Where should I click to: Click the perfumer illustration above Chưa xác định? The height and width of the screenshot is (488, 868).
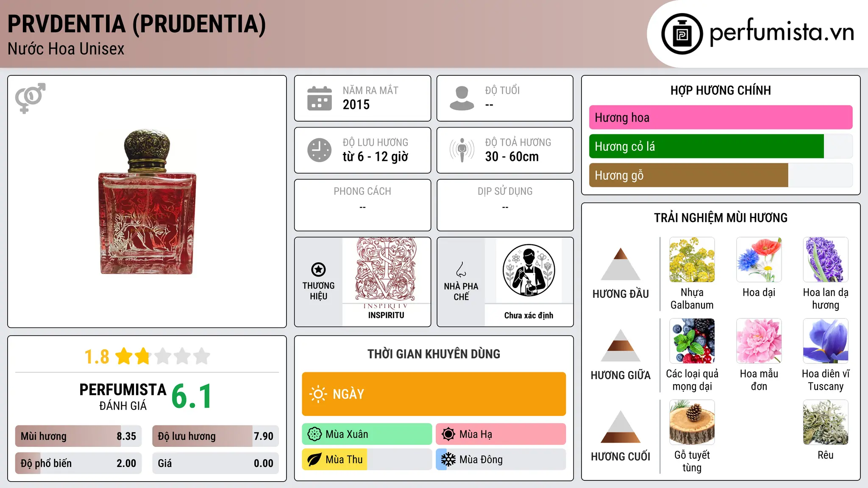coord(529,270)
